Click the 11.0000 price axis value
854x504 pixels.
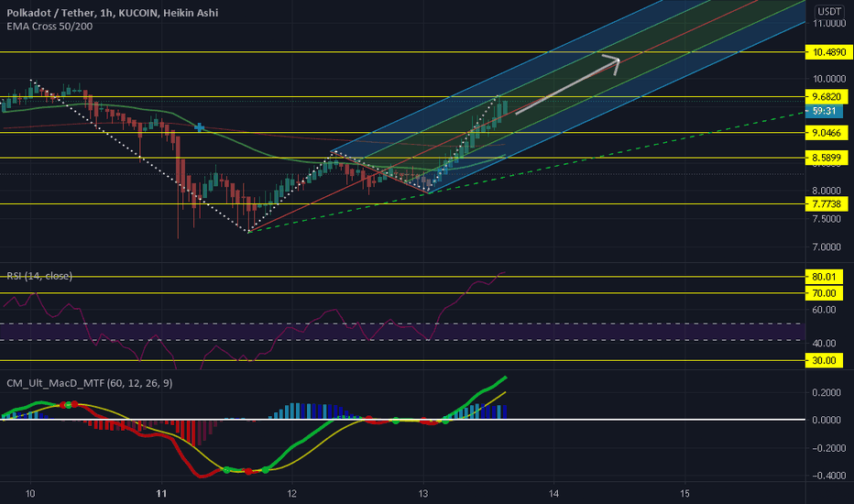coord(829,24)
